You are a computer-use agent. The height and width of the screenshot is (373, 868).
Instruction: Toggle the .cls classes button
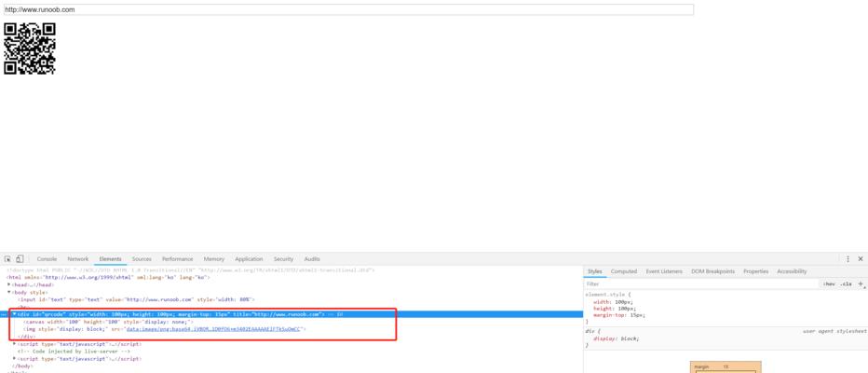click(846, 283)
